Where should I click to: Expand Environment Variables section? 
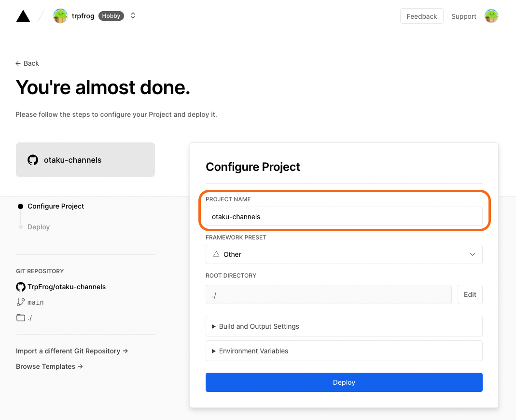point(344,351)
